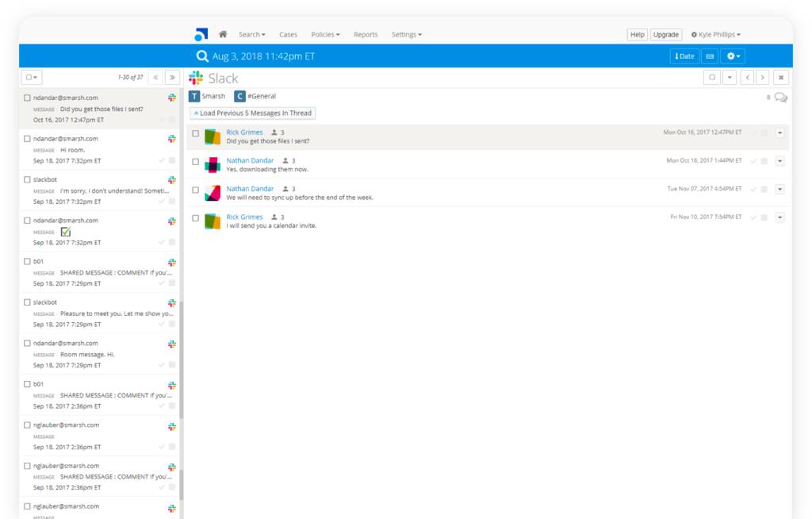The image size is (812, 519).
Task: Open the Cases page
Action: (288, 34)
